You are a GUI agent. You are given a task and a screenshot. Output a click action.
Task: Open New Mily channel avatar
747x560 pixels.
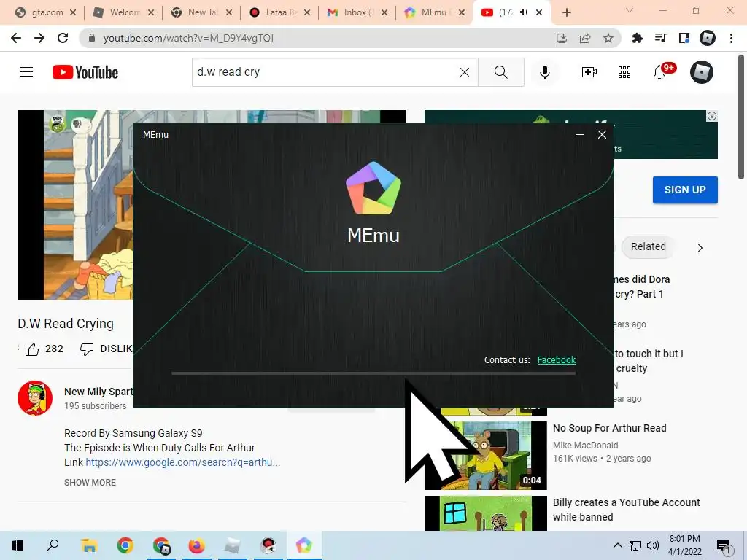pyautogui.click(x=35, y=398)
